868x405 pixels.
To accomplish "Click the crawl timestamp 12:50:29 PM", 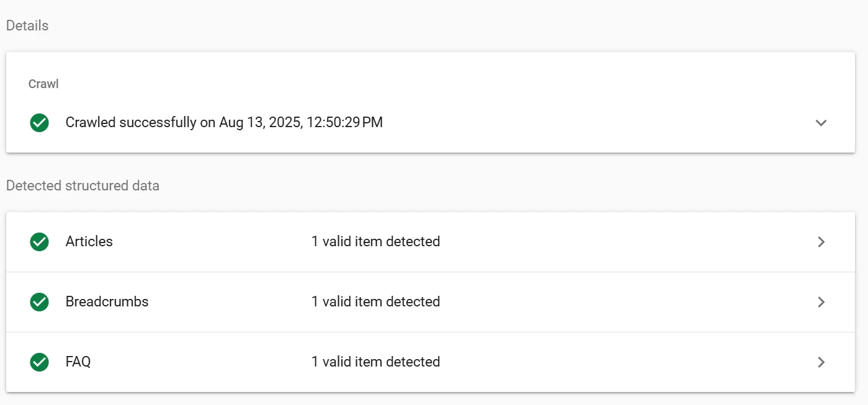I will (x=344, y=122).
